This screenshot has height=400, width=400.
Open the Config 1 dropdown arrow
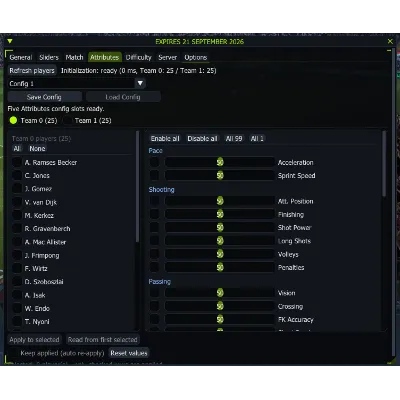pos(140,83)
